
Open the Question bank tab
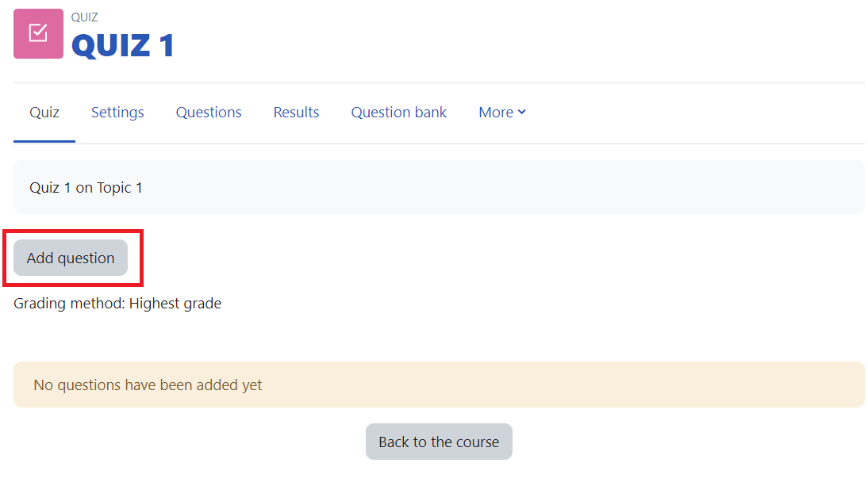399,113
